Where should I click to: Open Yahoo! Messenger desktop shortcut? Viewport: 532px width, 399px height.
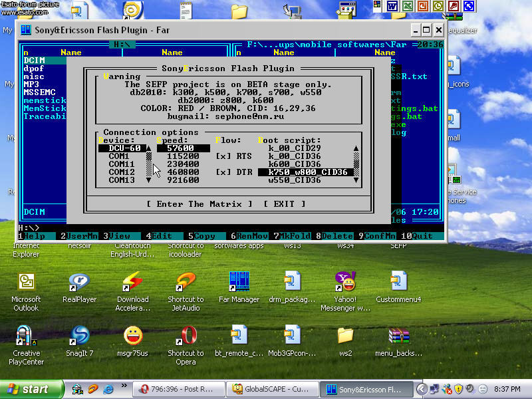[x=345, y=292]
